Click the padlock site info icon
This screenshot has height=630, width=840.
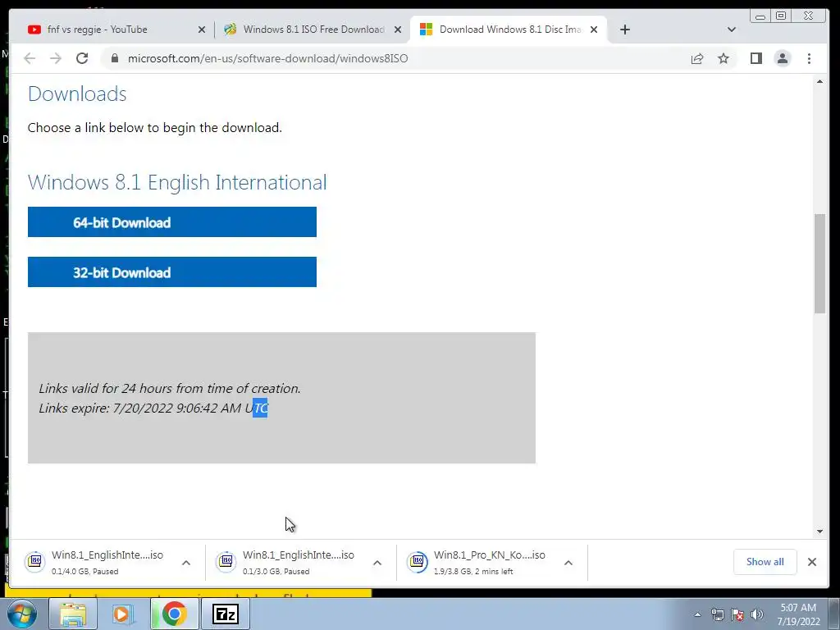[115, 58]
